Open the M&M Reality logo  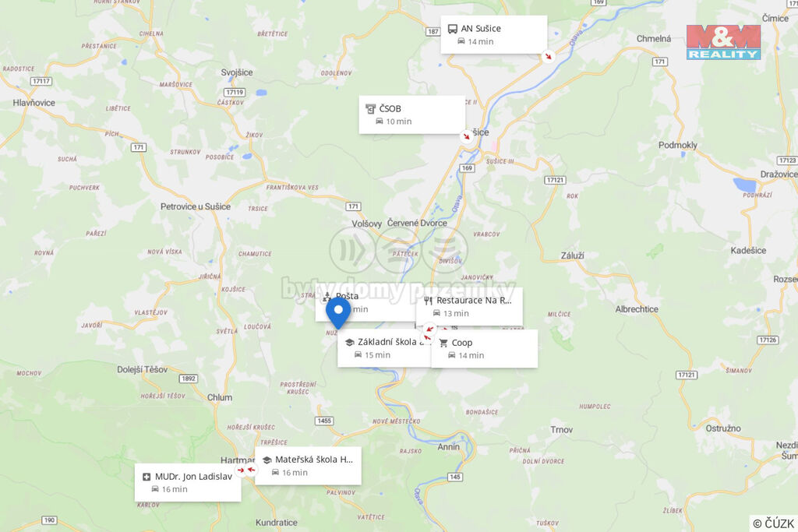(x=723, y=42)
